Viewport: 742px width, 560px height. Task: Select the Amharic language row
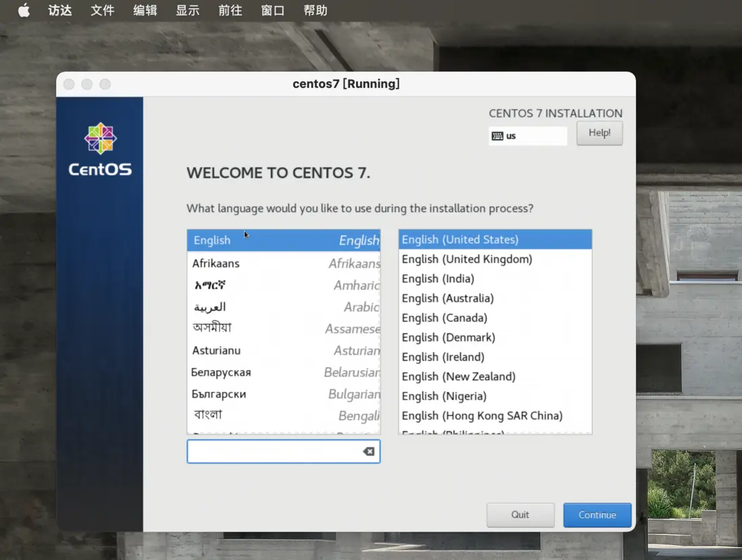pos(283,285)
